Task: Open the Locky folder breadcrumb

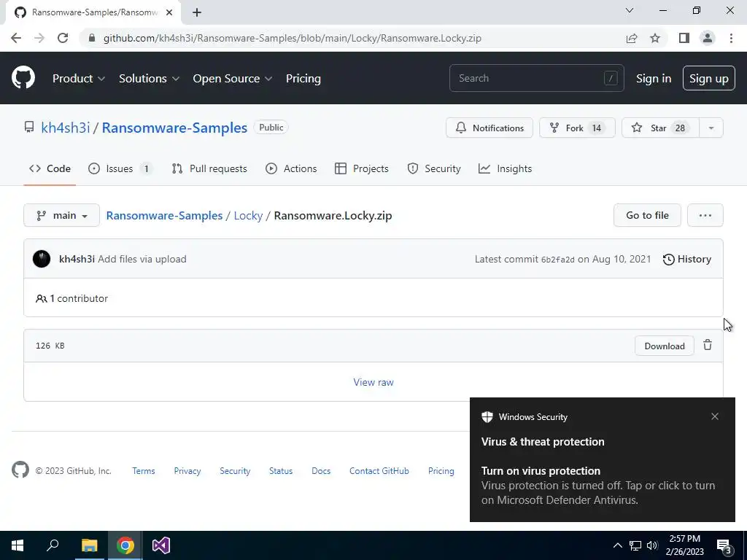Action: point(248,215)
